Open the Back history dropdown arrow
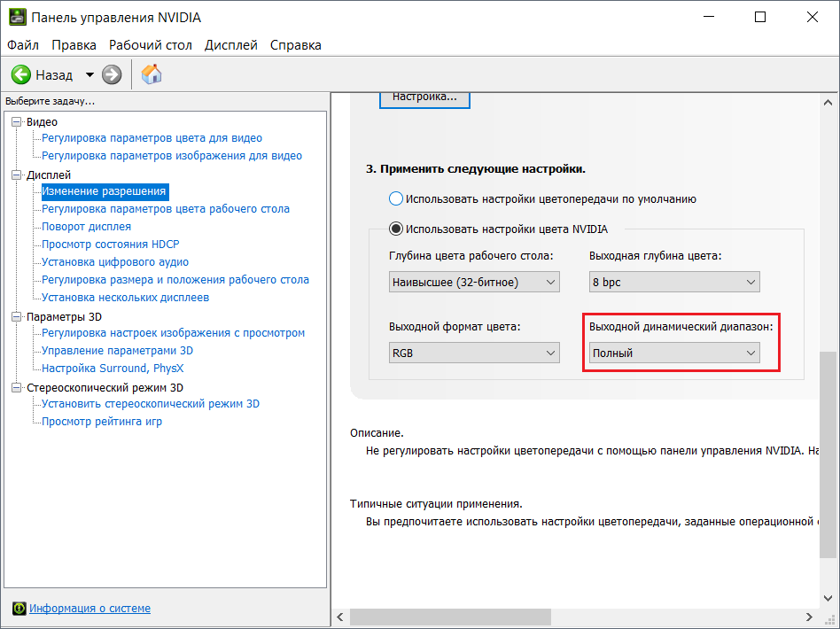Image resolution: width=840 pixels, height=629 pixels. tap(89, 75)
